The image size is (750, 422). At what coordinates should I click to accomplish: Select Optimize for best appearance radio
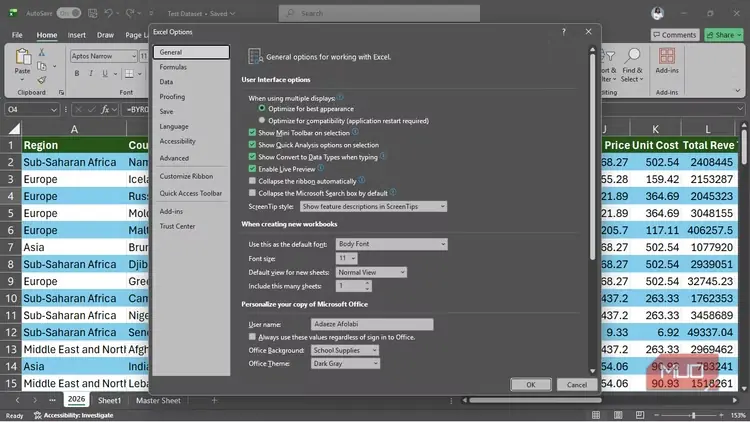(x=262, y=109)
